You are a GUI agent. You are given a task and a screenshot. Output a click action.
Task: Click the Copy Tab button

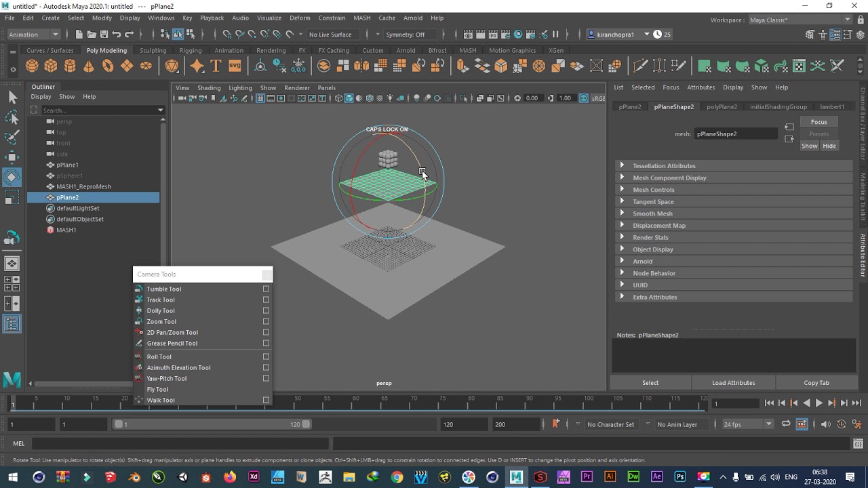point(816,382)
